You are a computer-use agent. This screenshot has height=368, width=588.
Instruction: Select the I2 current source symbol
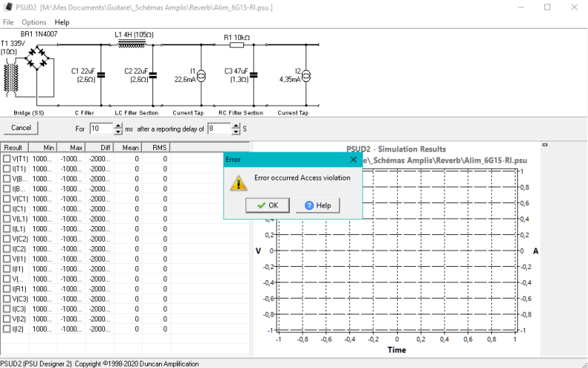307,75
